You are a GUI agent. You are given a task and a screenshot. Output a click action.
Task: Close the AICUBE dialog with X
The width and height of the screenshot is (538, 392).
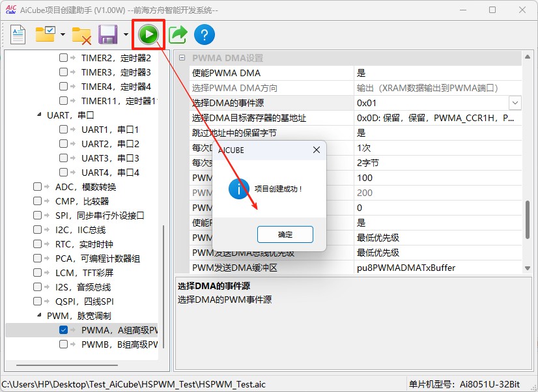point(317,150)
